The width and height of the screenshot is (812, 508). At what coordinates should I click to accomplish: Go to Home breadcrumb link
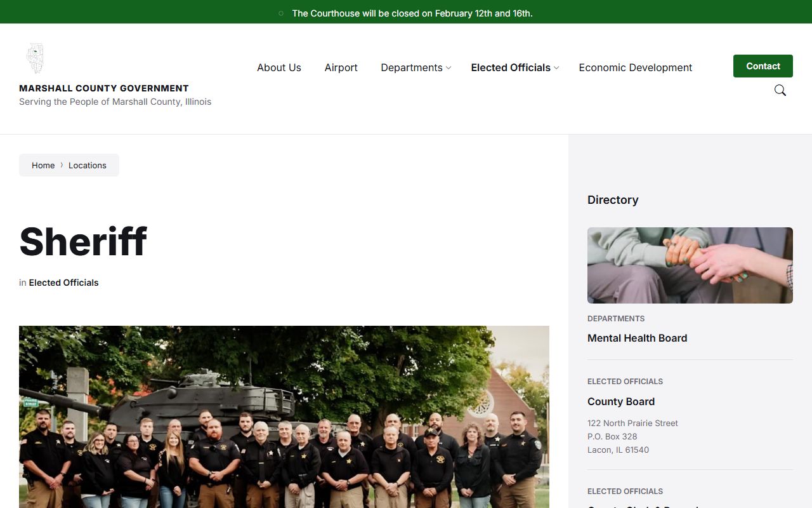click(x=43, y=165)
